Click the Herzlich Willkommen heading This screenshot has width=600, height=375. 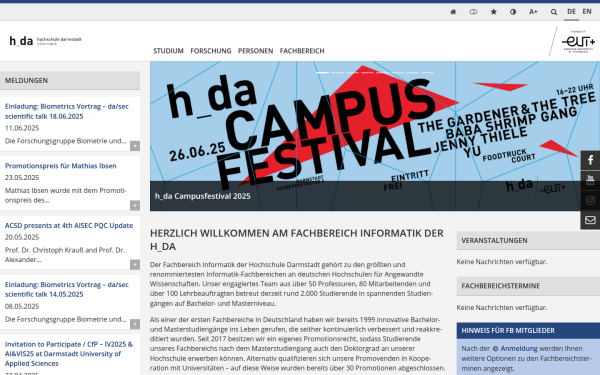(297, 240)
